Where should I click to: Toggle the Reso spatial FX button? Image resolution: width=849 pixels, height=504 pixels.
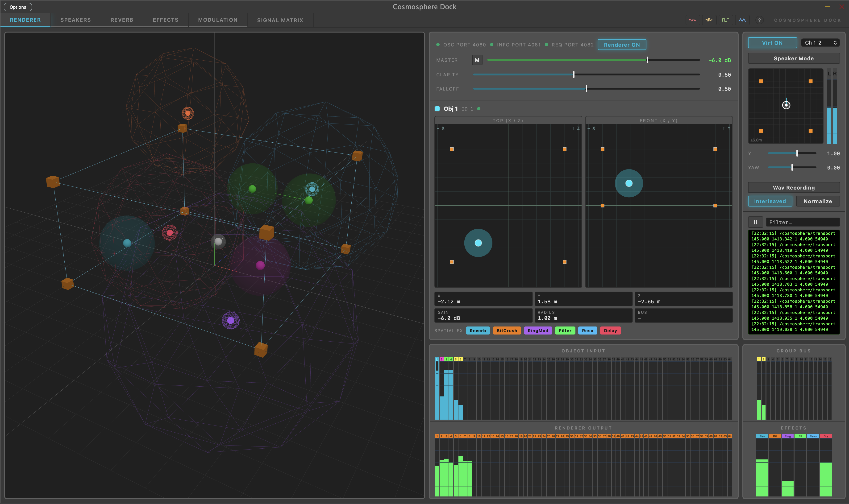[x=587, y=331]
